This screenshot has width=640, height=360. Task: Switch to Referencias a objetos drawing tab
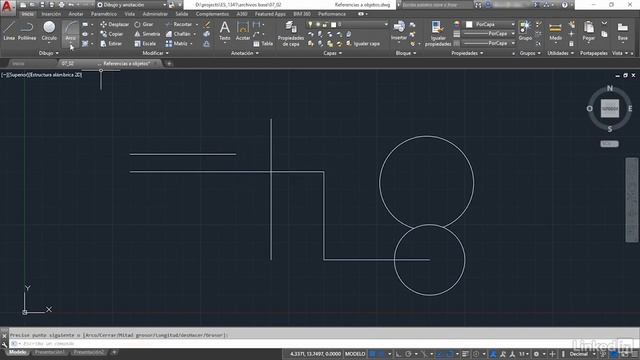(x=127, y=64)
